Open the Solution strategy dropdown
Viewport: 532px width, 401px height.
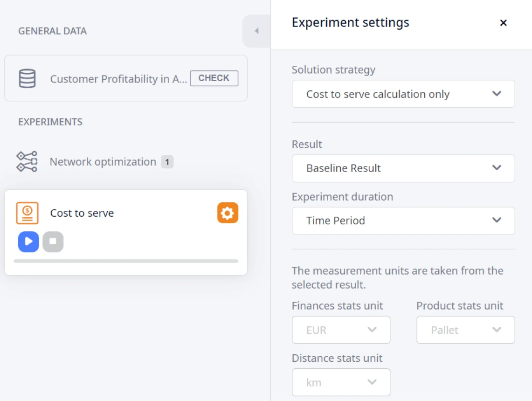(403, 94)
